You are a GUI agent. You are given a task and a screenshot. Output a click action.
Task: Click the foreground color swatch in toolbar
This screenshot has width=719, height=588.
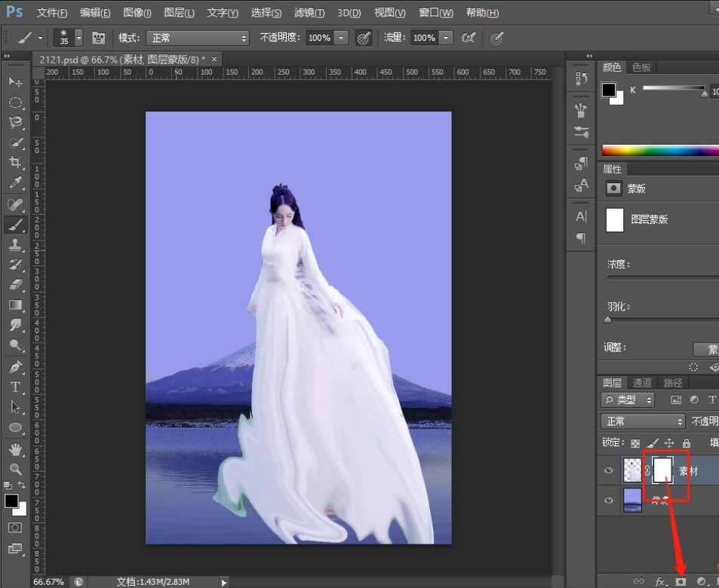tap(11, 501)
